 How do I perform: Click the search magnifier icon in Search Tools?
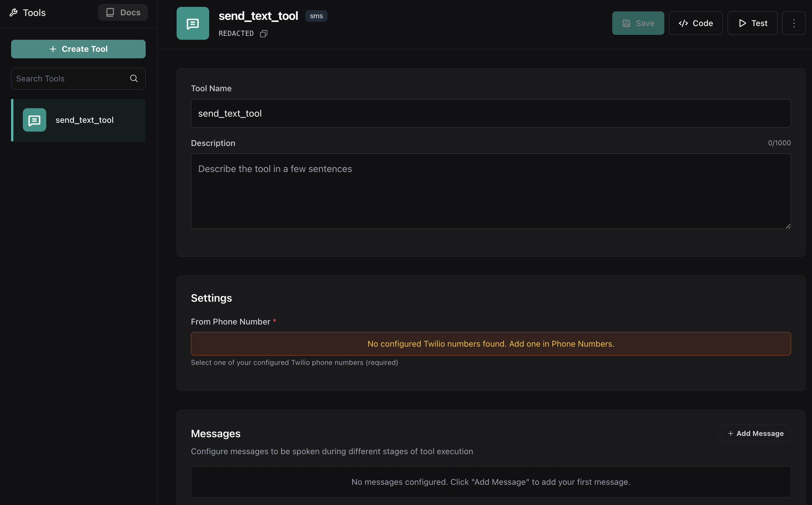tap(134, 79)
